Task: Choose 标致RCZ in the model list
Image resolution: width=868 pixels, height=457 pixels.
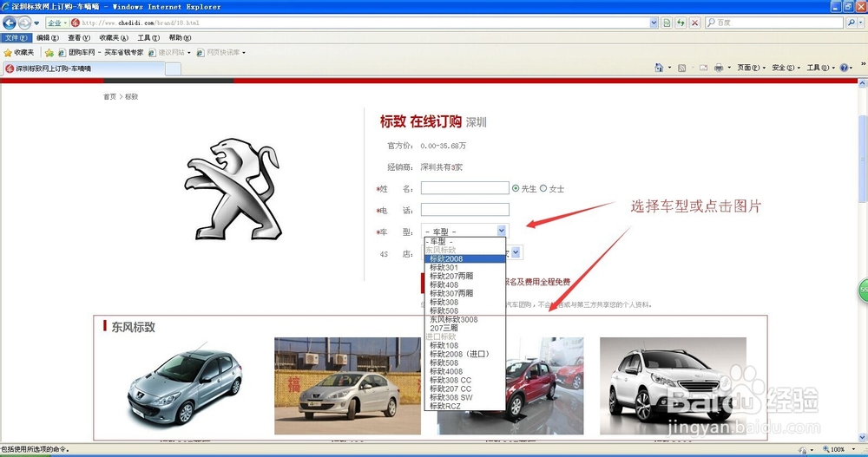Action: pyautogui.click(x=465, y=406)
